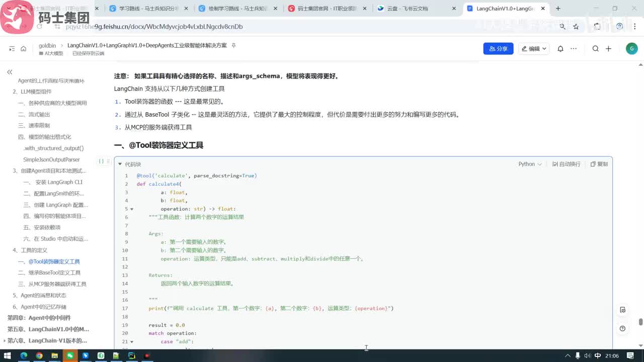The image size is (644, 362).
Task: Jump to 一、安装 LangGraph CLI outline item
Action: coord(53,182)
